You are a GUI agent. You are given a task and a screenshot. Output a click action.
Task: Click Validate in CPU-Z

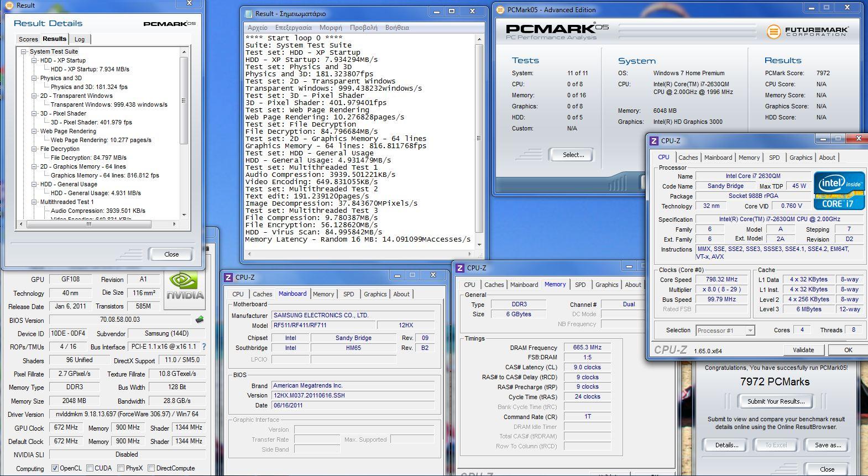click(x=803, y=350)
